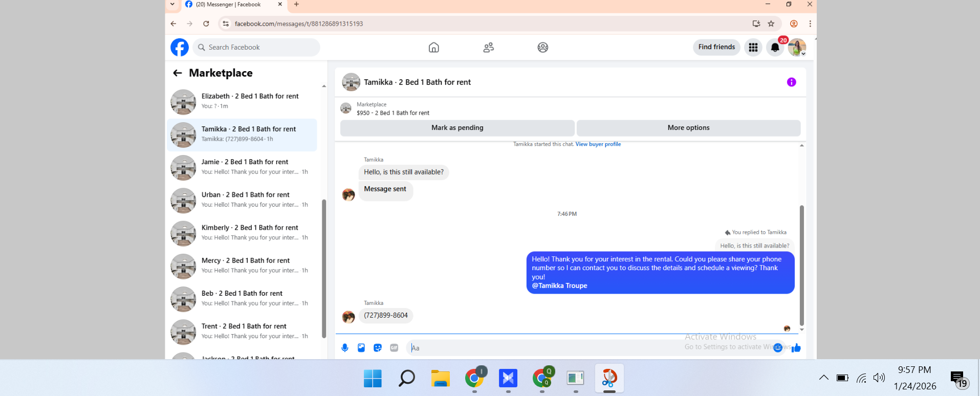Open Windows taskbar search
This screenshot has width=980, height=396.
[406, 379]
